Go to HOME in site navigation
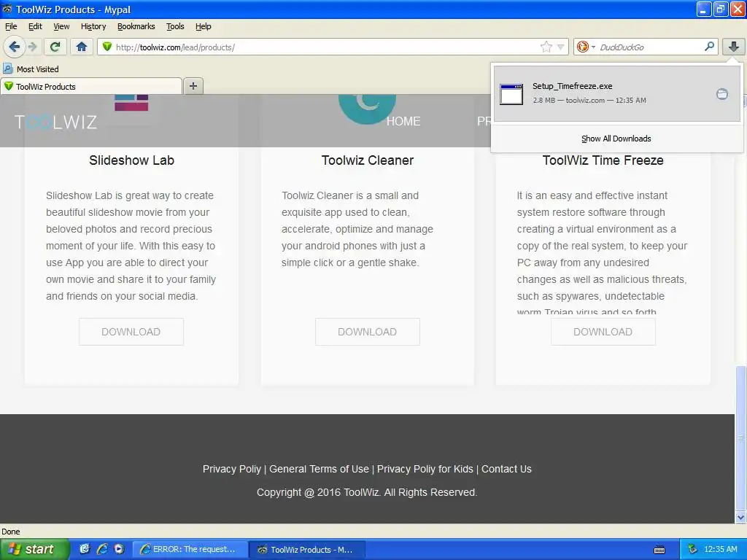Image resolution: width=747 pixels, height=560 pixels. 403,122
